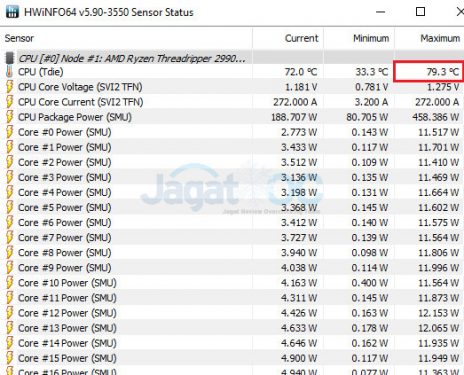Click the Core #11 maximum value 11.873 W
This screenshot has width=464, height=375.
439,298
